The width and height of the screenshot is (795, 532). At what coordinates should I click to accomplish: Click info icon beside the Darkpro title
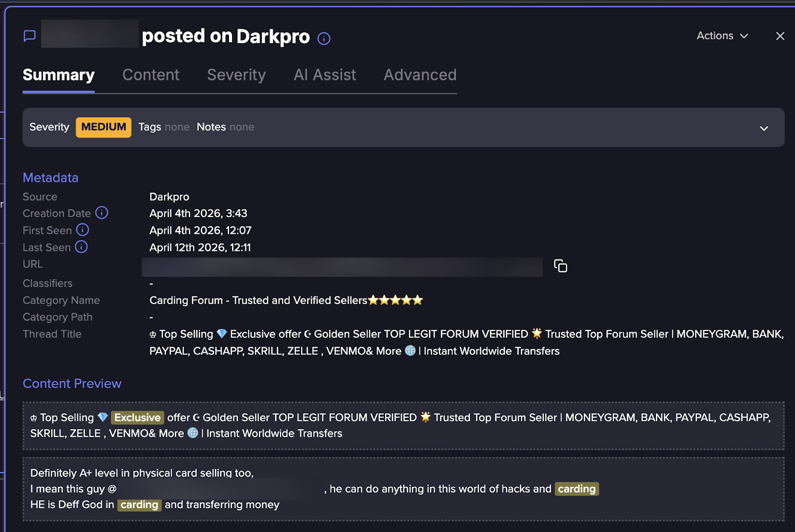[323, 38]
